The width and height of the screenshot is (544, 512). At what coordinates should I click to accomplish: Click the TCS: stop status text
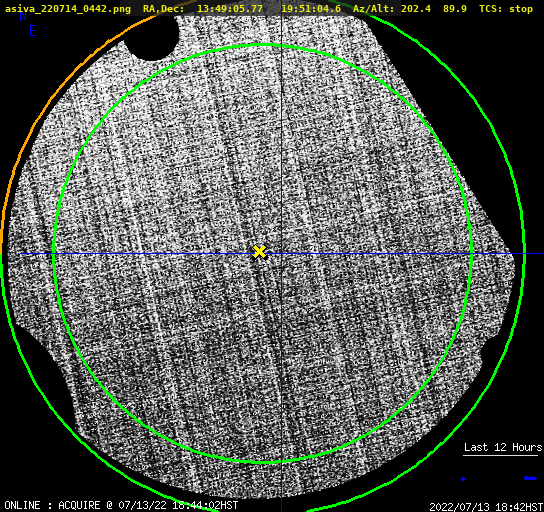click(x=506, y=9)
